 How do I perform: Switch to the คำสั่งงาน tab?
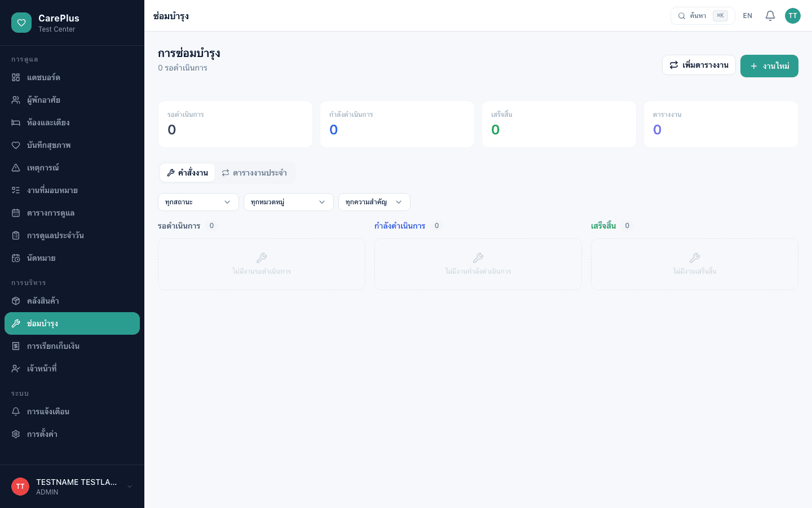[187, 173]
